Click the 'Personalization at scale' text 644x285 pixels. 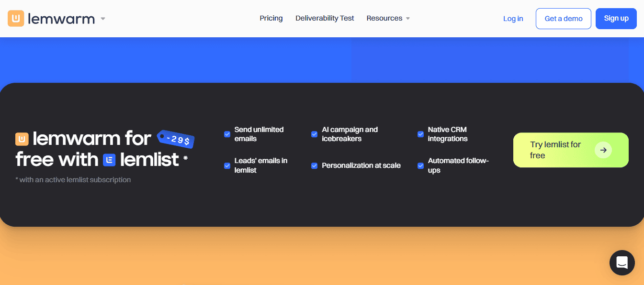361,165
